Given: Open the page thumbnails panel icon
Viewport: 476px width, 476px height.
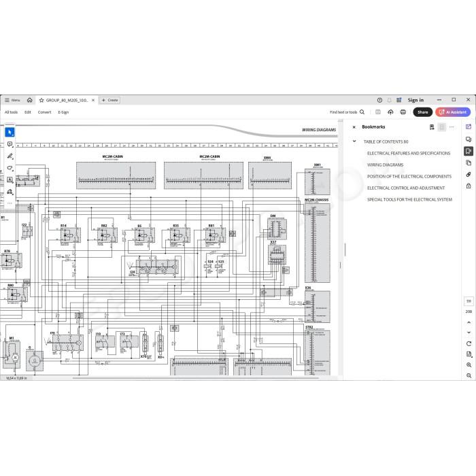Looking at the screenshot, I should [469, 163].
